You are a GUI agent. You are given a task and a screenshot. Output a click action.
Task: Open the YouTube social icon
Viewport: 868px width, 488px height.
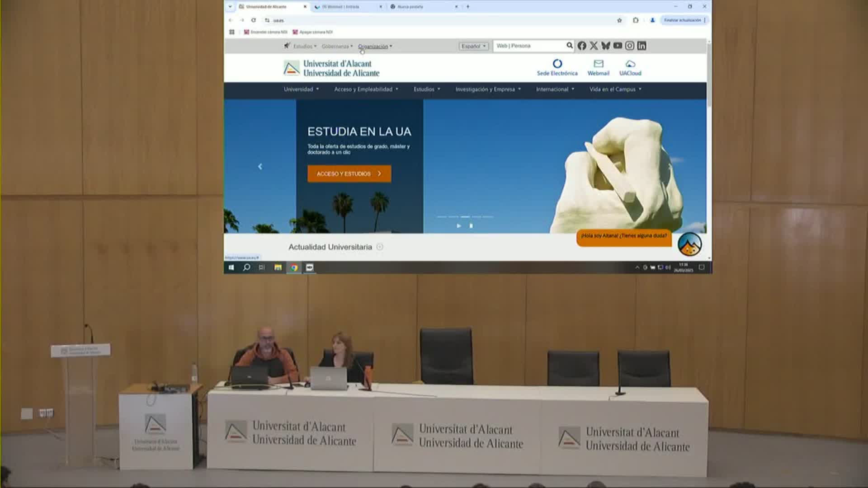click(x=618, y=46)
